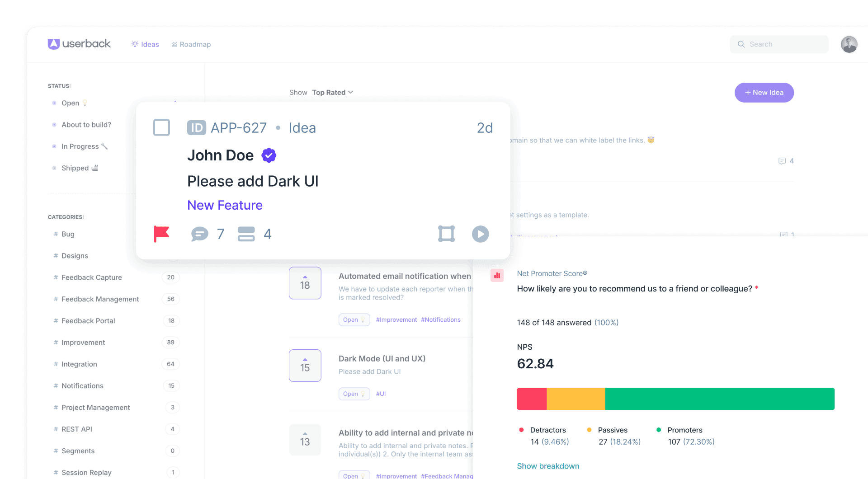Click the screenshot capture icon on the card

click(446, 234)
